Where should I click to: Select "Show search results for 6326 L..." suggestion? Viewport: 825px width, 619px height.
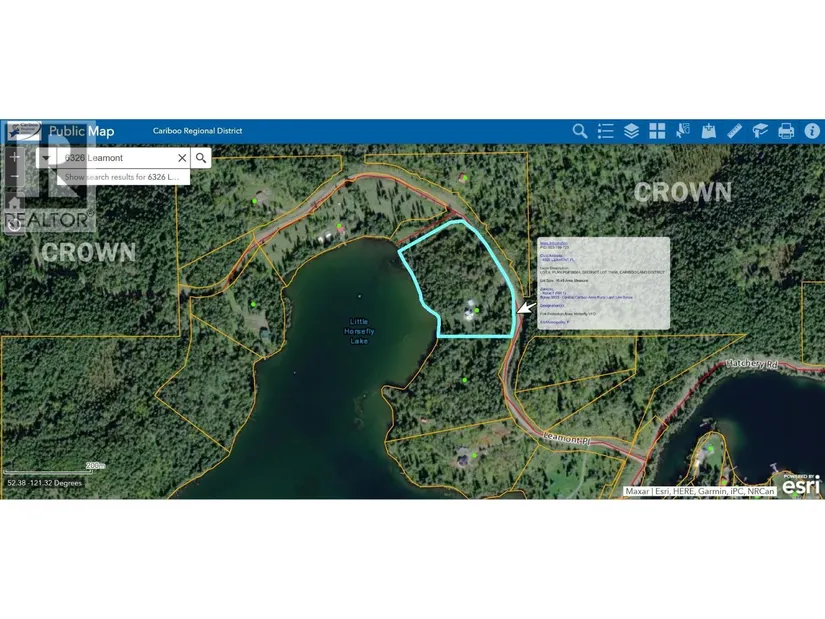click(x=122, y=177)
